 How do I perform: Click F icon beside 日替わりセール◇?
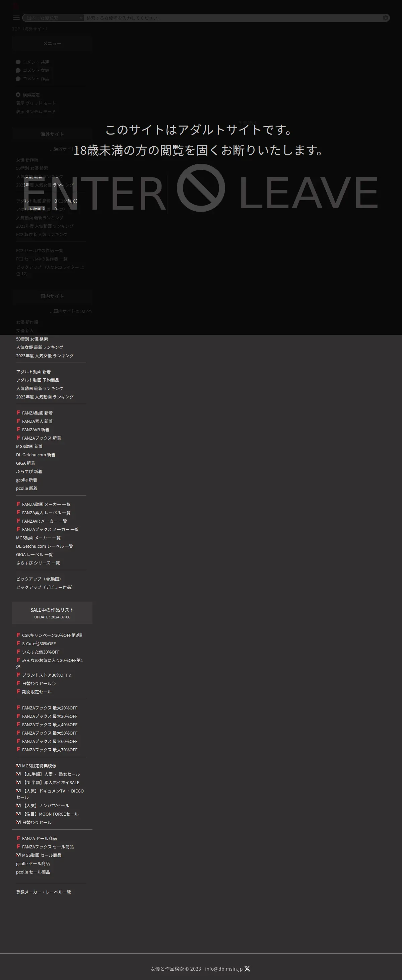point(18,683)
